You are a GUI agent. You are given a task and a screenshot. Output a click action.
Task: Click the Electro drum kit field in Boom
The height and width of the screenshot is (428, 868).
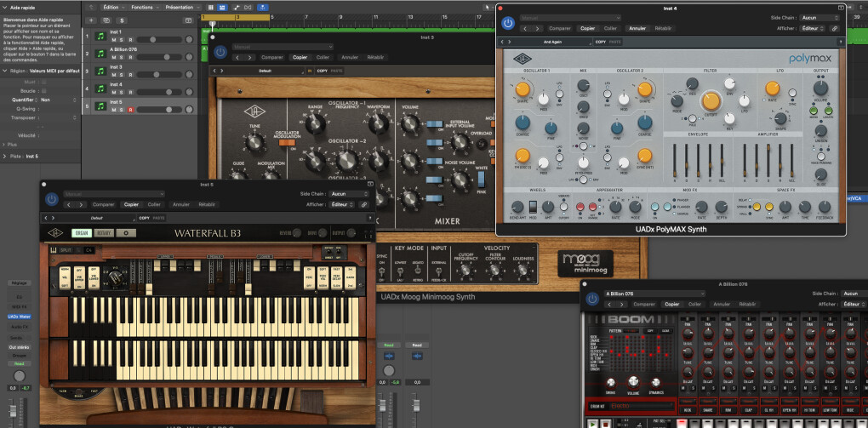[641, 406]
